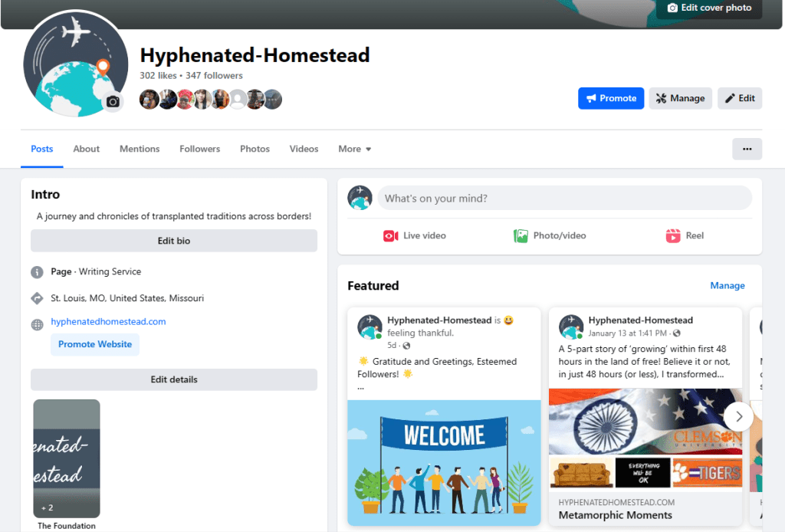This screenshot has height=532, width=785.
Task: Switch to the About tab
Action: 87,149
